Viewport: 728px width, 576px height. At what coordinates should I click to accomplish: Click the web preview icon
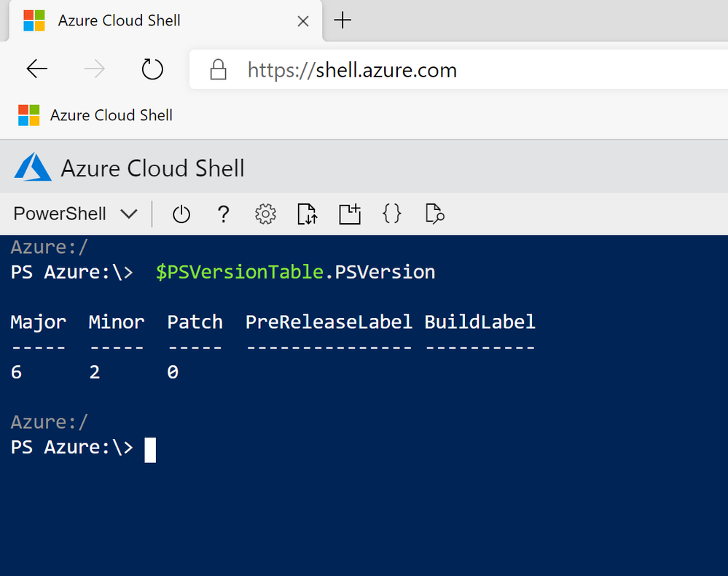434,214
